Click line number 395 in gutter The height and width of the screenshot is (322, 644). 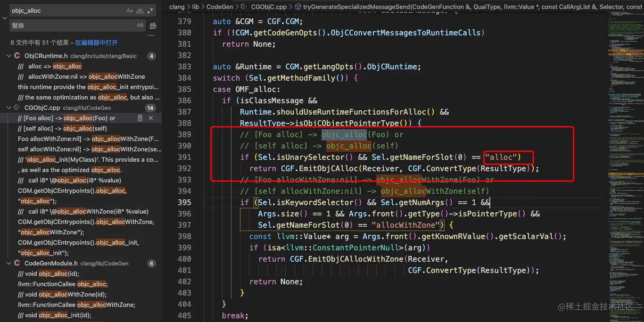point(185,202)
